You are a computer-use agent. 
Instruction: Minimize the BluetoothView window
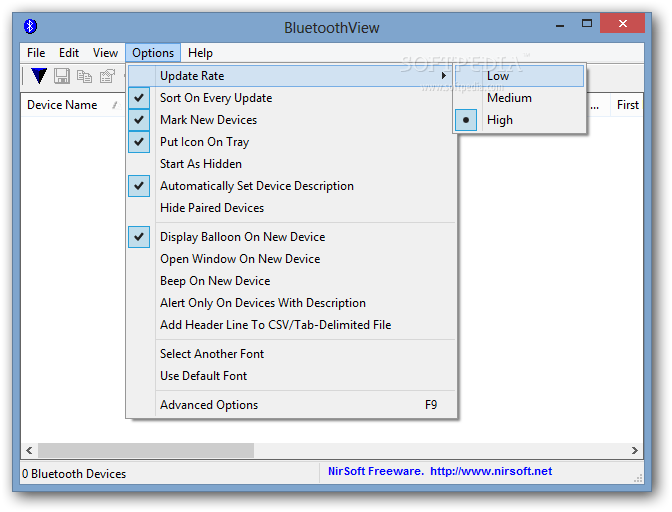[x=560, y=24]
